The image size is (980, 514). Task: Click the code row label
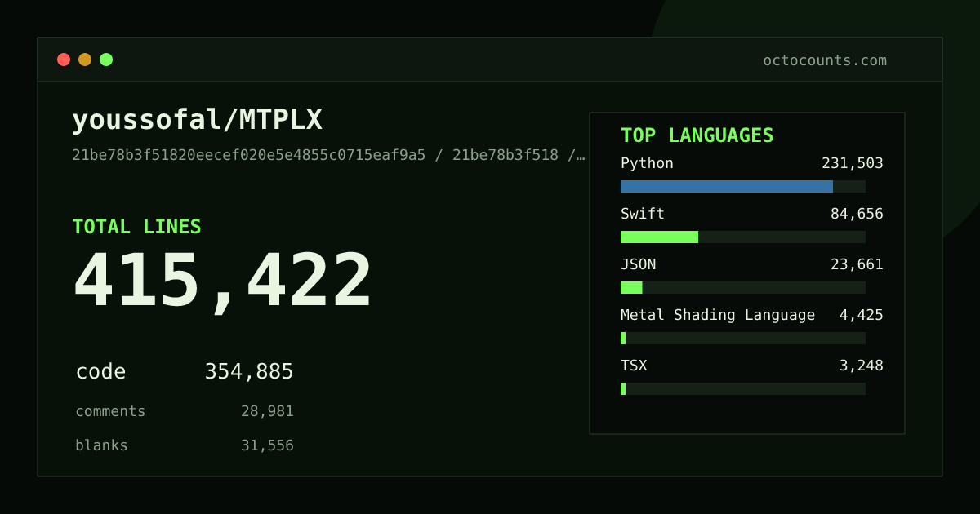click(x=100, y=372)
